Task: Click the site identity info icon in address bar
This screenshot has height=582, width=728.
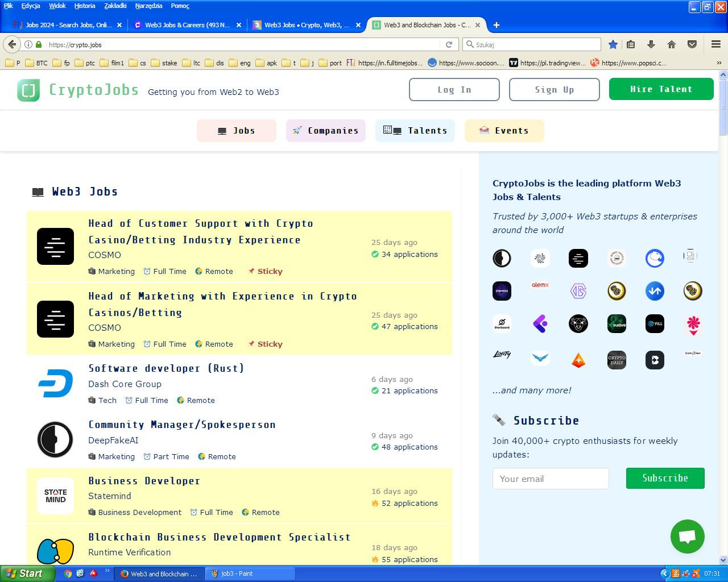Action: [x=28, y=44]
